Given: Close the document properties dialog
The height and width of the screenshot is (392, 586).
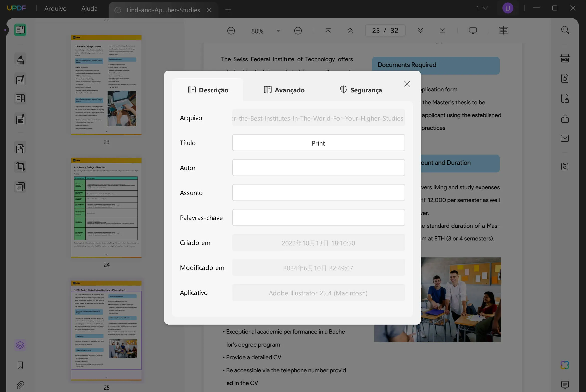Looking at the screenshot, I should tap(407, 84).
